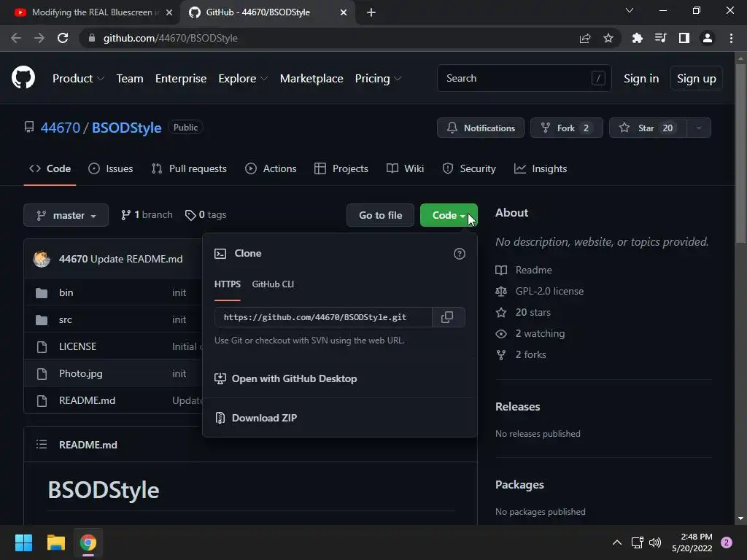Open media controls icon in toolbar
747x560 pixels.
tap(660, 38)
